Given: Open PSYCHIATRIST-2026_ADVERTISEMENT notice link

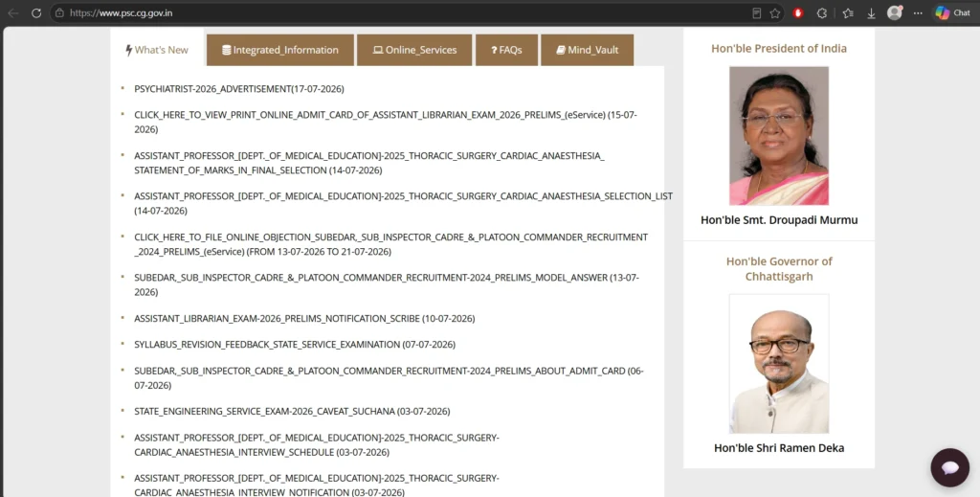Looking at the screenshot, I should tap(238, 89).
